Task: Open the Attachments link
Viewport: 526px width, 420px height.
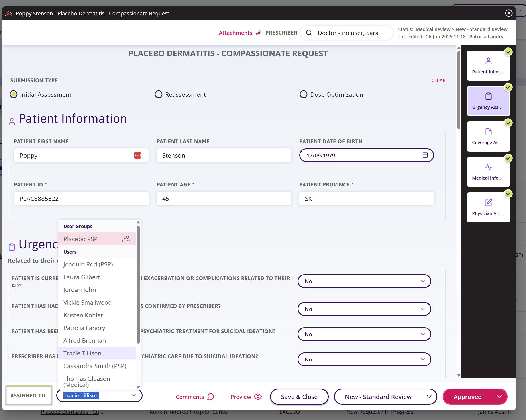Action: (235, 33)
